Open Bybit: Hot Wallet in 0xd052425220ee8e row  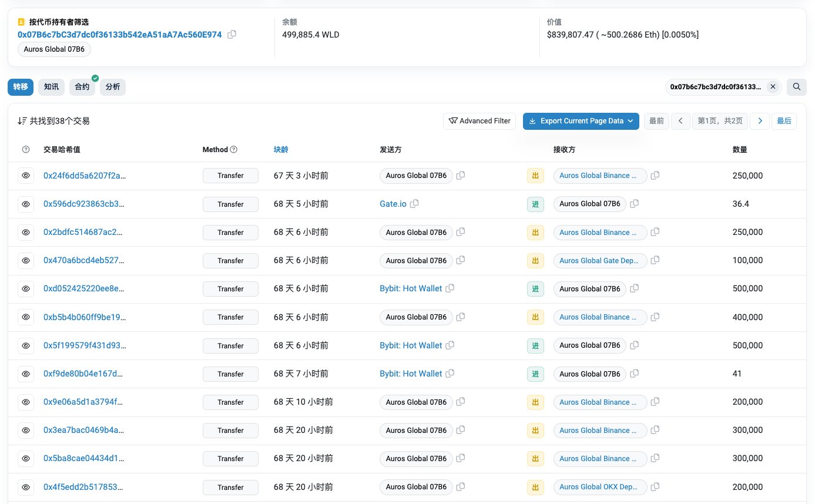(411, 288)
